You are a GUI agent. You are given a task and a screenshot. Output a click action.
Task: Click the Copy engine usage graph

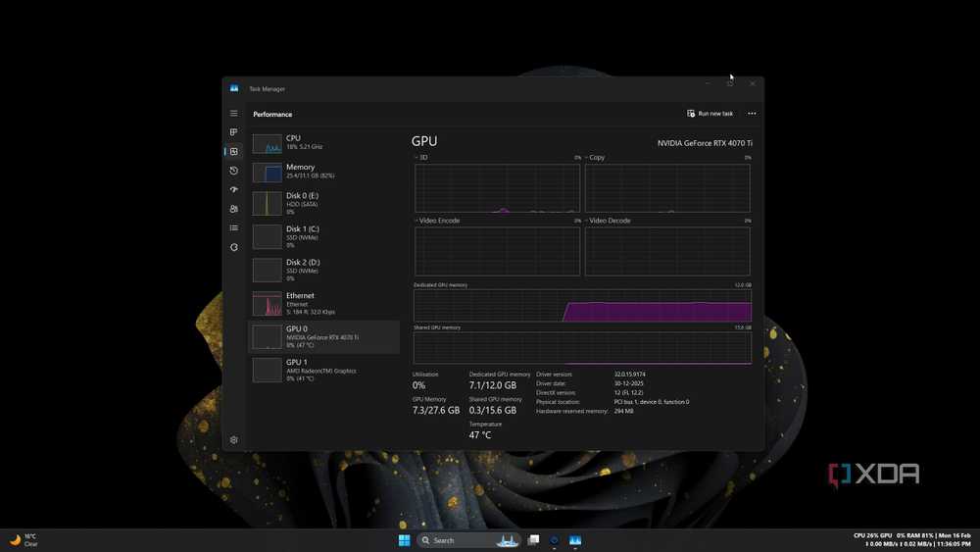pyautogui.click(x=667, y=188)
